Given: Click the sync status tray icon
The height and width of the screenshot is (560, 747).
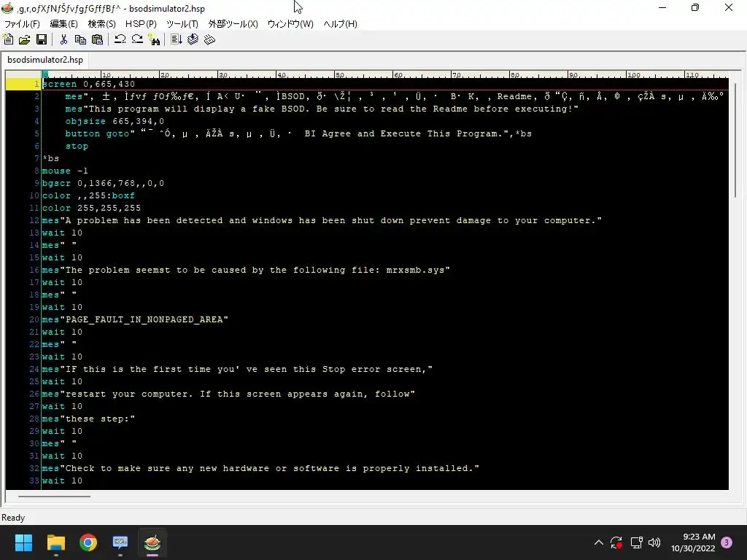Looking at the screenshot, I should (x=616, y=542).
